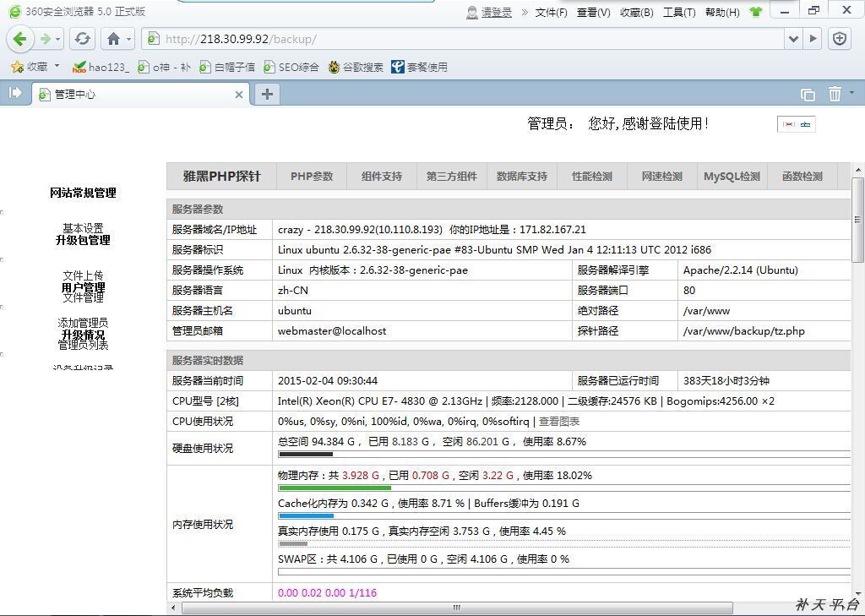The width and height of the screenshot is (865, 616).
Task: Open the tab restore windows icon
Action: pos(808,95)
